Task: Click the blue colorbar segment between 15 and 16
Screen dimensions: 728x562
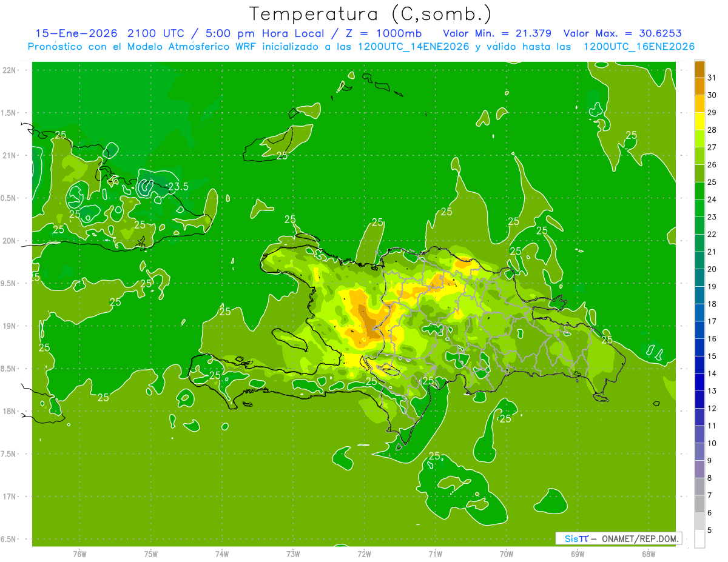Action: [x=699, y=347]
